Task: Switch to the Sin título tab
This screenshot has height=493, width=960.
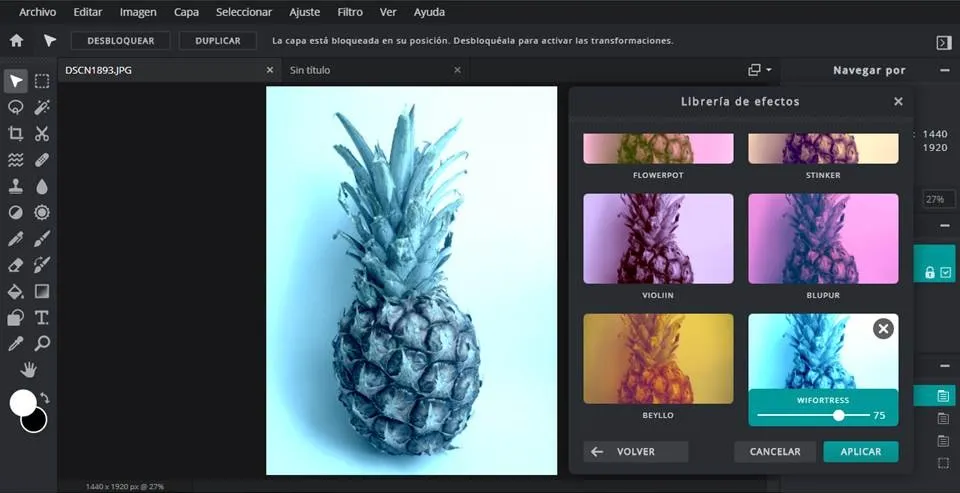Action: coord(310,70)
